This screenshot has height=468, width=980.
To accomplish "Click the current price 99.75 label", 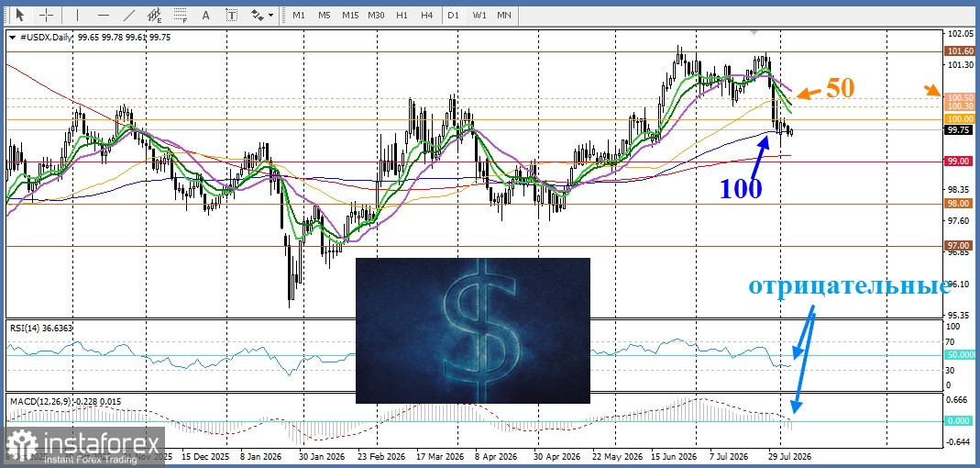I will [x=960, y=130].
